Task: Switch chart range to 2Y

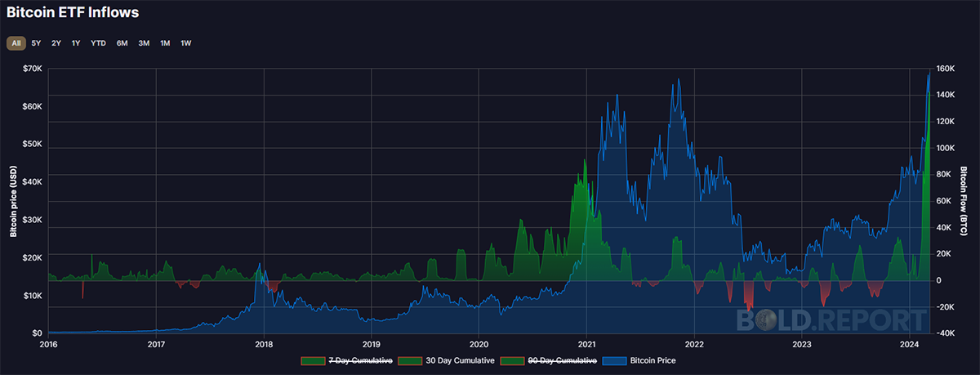Action: tap(56, 42)
